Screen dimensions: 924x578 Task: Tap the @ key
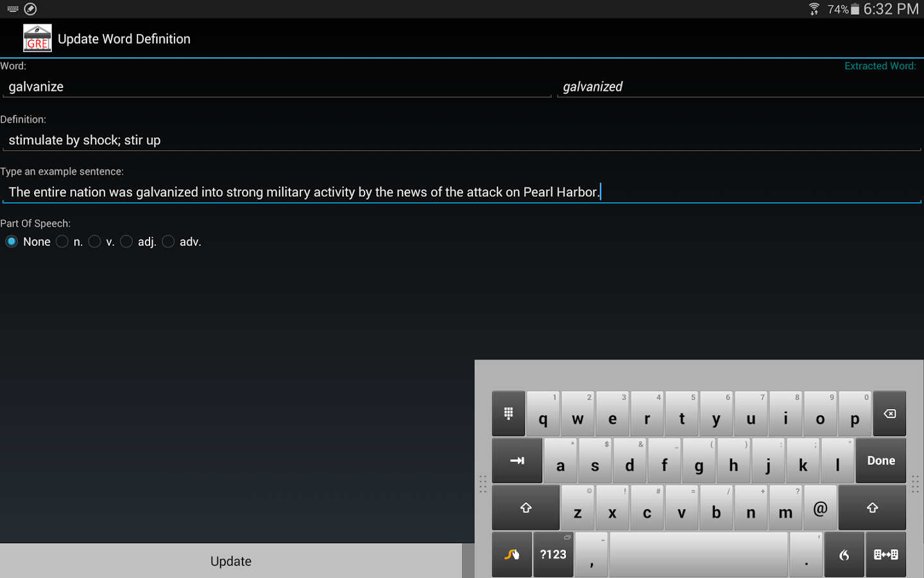click(x=820, y=507)
